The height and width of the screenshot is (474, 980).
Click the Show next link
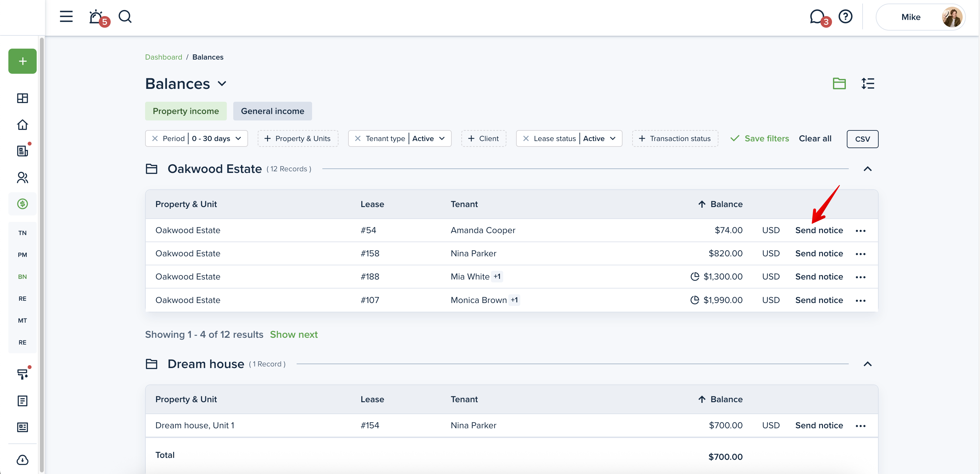(294, 334)
